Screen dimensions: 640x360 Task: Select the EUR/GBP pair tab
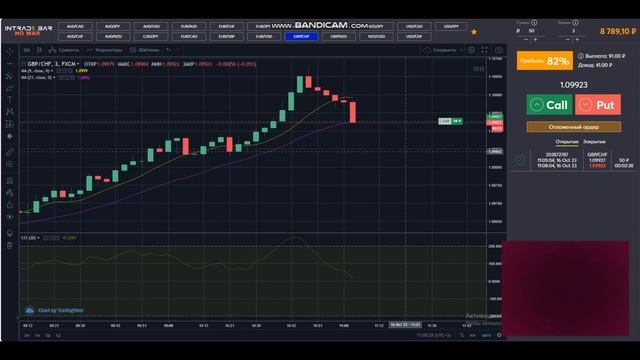226,36
